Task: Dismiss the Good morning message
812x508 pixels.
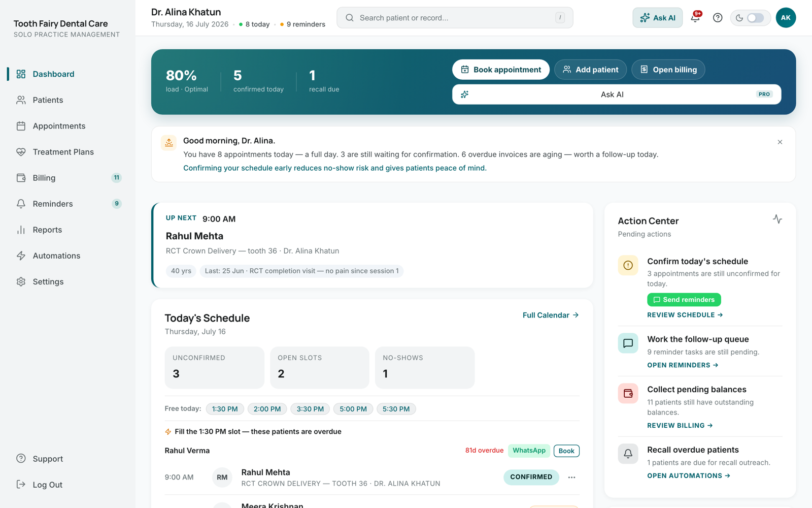Action: click(x=780, y=142)
